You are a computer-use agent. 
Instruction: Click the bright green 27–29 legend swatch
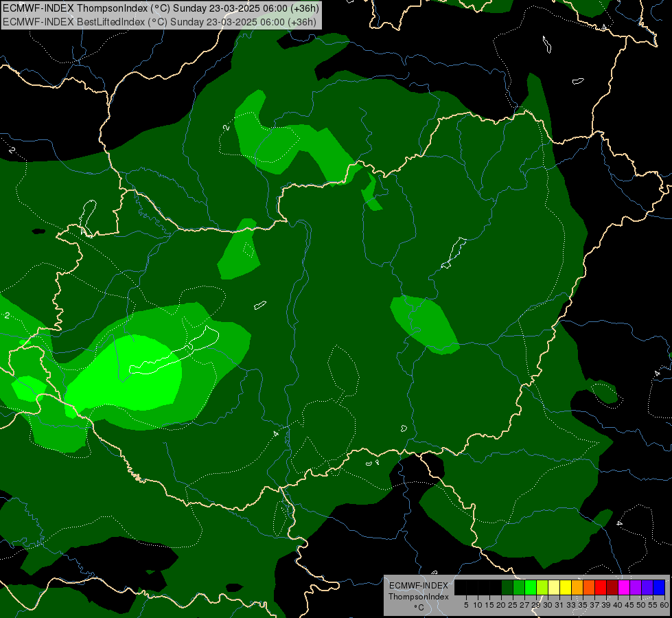pos(531,587)
